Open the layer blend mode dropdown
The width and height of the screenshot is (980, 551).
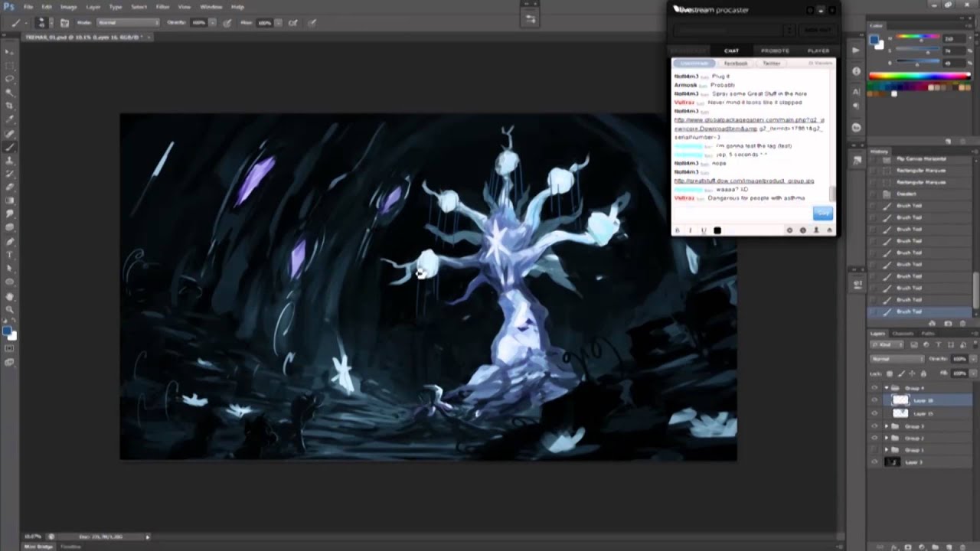[x=897, y=358]
